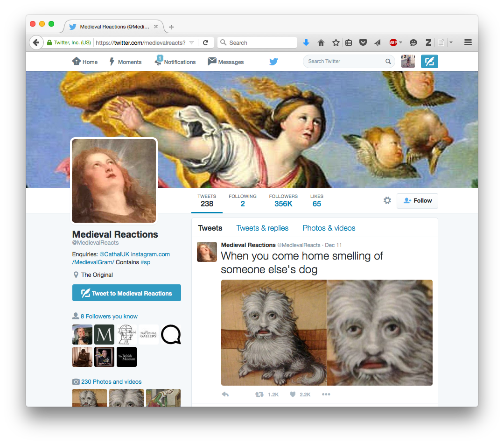Image resolution: width=504 pixels, height=444 pixels.
Task: Open the dropdown arrow beside page icon
Action: click(451, 42)
